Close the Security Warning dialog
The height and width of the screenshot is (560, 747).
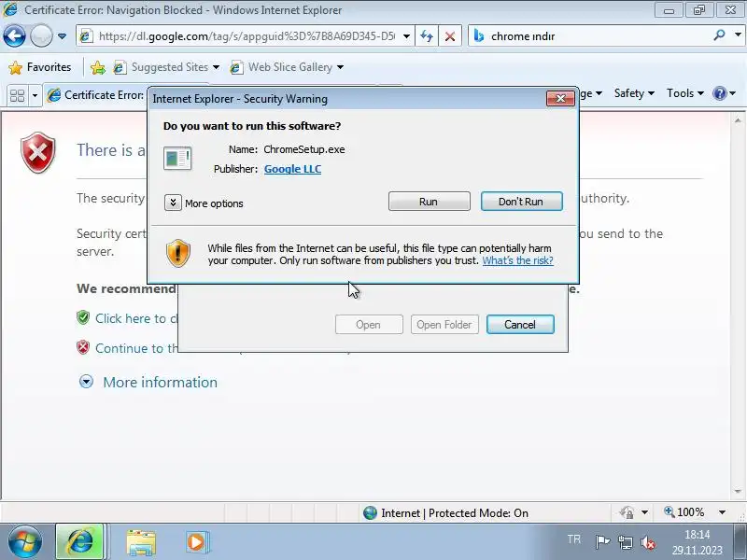[x=560, y=99]
